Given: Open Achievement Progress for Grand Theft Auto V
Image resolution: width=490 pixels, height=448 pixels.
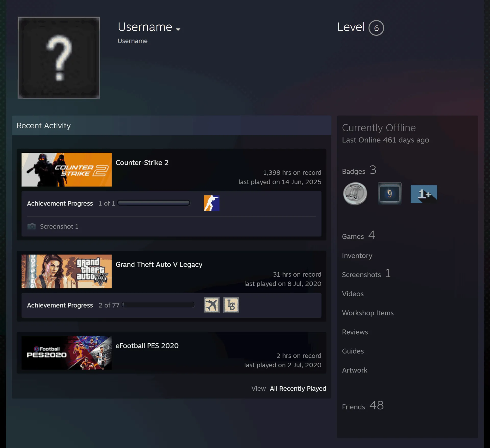Looking at the screenshot, I should [60, 305].
